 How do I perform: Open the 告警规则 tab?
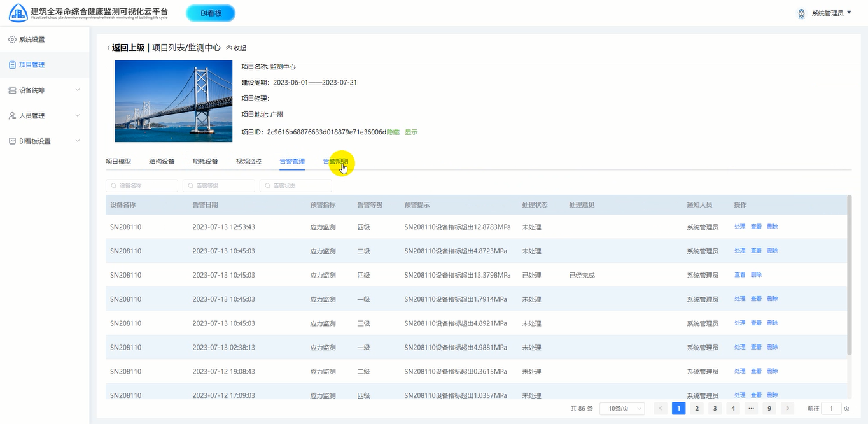[335, 162]
